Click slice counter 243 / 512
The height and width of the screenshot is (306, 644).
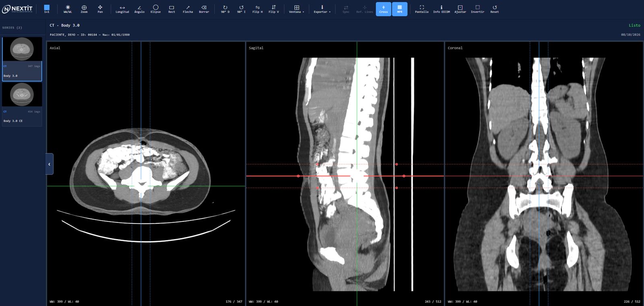pyautogui.click(x=433, y=302)
